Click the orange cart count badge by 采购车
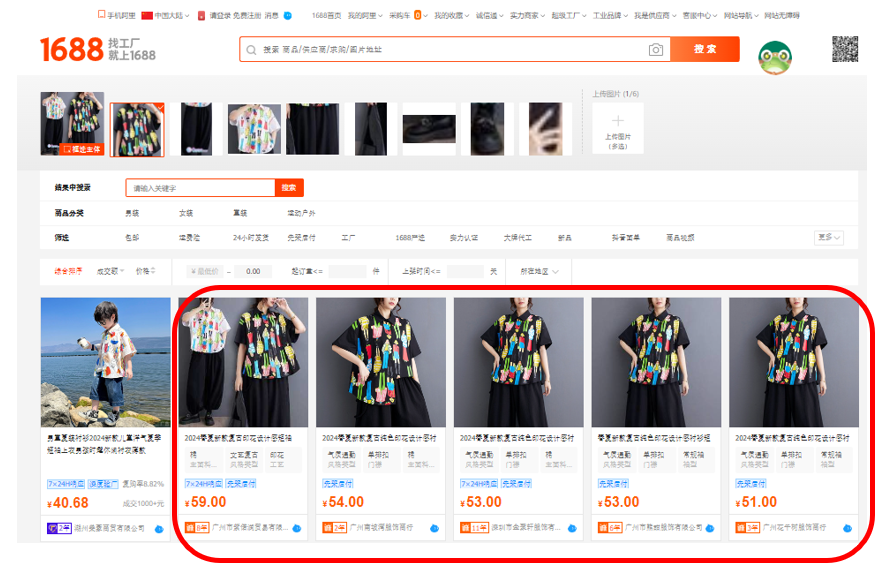This screenshot has width=882, height=574. [x=417, y=15]
